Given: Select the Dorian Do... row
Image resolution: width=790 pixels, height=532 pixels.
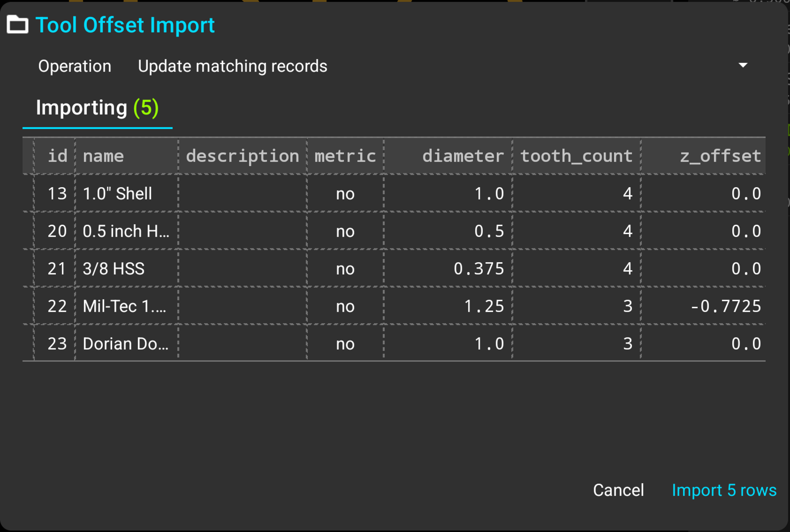Looking at the screenshot, I should click(394, 343).
